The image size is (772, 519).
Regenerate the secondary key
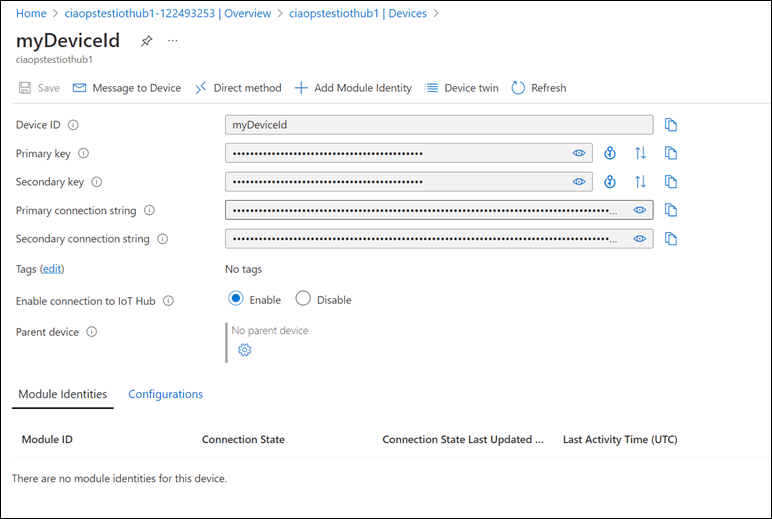(610, 182)
